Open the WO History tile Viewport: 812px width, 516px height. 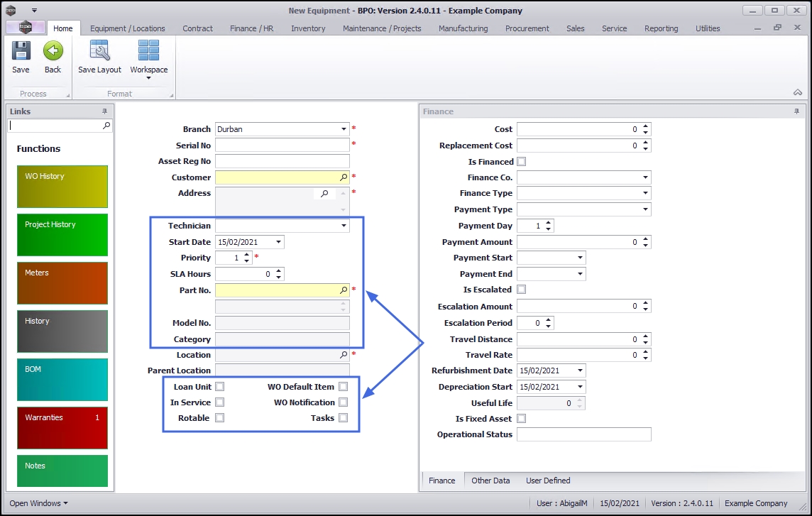(x=62, y=187)
